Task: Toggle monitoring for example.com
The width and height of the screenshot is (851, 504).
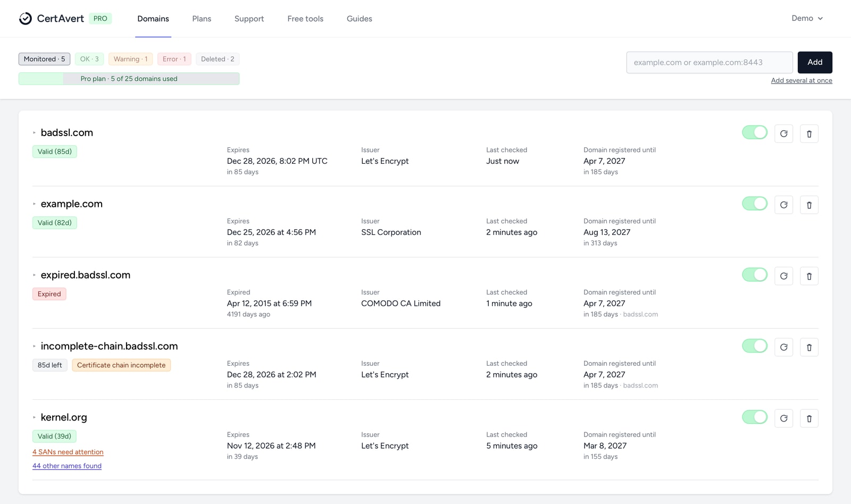Action: [x=755, y=204]
